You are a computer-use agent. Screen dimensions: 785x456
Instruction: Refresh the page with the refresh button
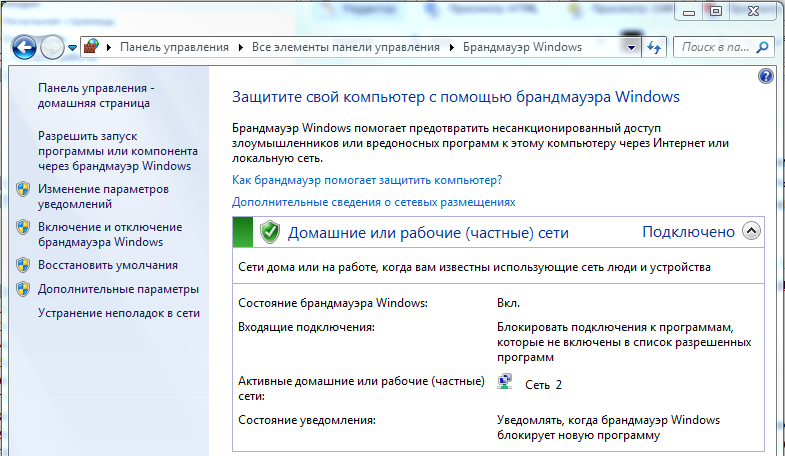coord(654,48)
